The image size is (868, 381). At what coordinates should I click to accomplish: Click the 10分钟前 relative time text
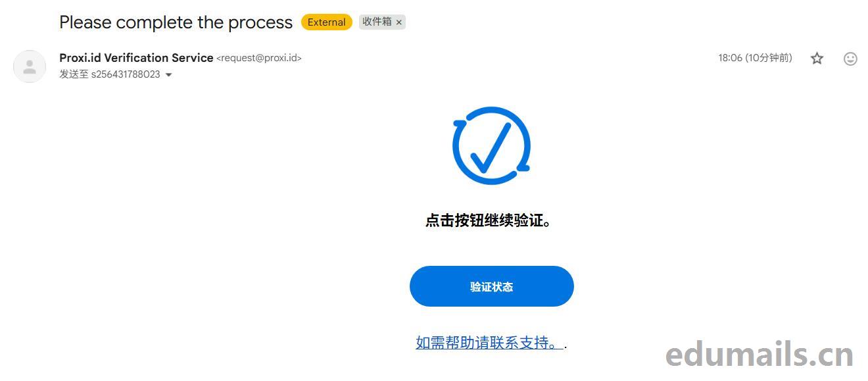(769, 58)
